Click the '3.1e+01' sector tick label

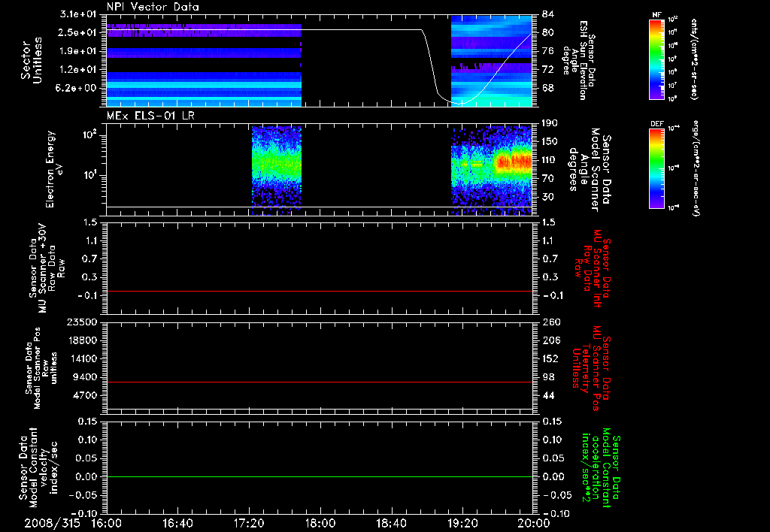[x=77, y=14]
